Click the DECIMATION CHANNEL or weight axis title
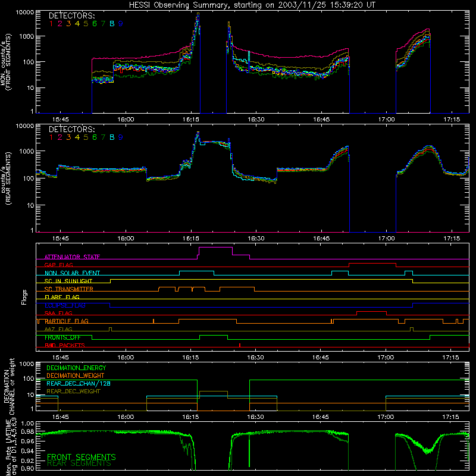The height and width of the screenshot is (476, 476). [9, 386]
